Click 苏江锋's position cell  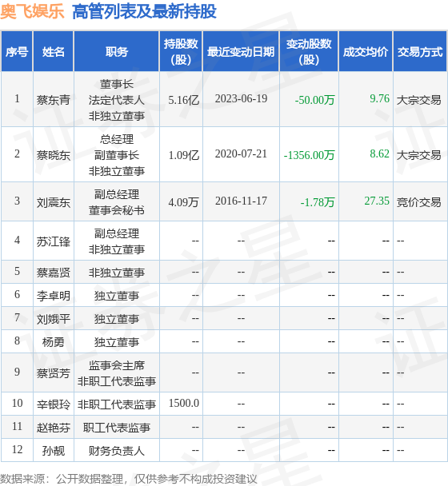(117, 241)
